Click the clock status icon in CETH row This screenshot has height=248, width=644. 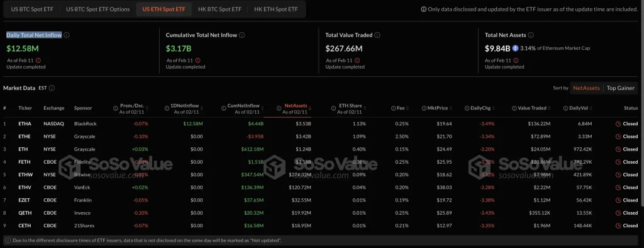618,226
